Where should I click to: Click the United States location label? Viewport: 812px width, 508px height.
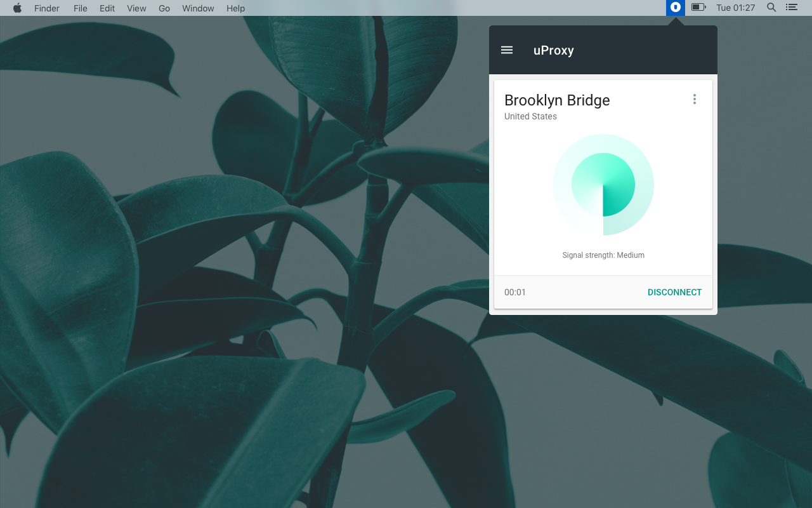pyautogui.click(x=530, y=116)
